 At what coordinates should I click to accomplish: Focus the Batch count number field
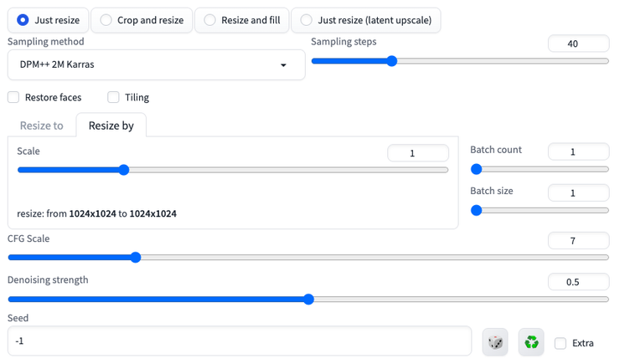pos(578,151)
